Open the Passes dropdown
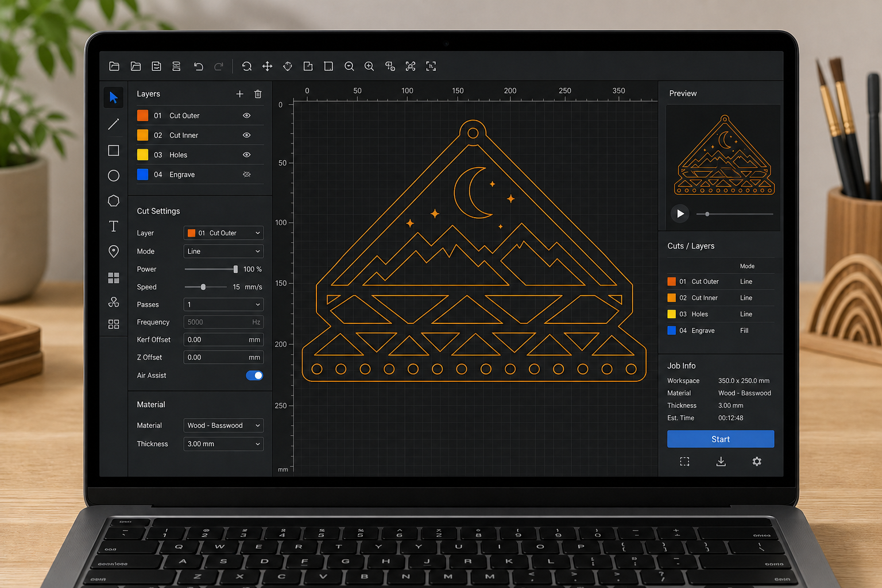The width and height of the screenshot is (882, 588). [223, 304]
